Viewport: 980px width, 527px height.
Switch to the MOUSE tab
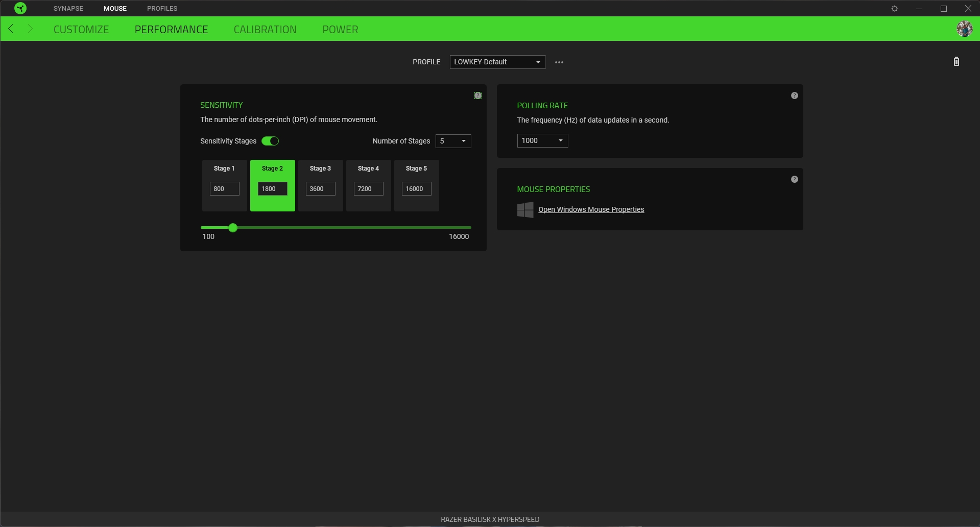point(115,8)
